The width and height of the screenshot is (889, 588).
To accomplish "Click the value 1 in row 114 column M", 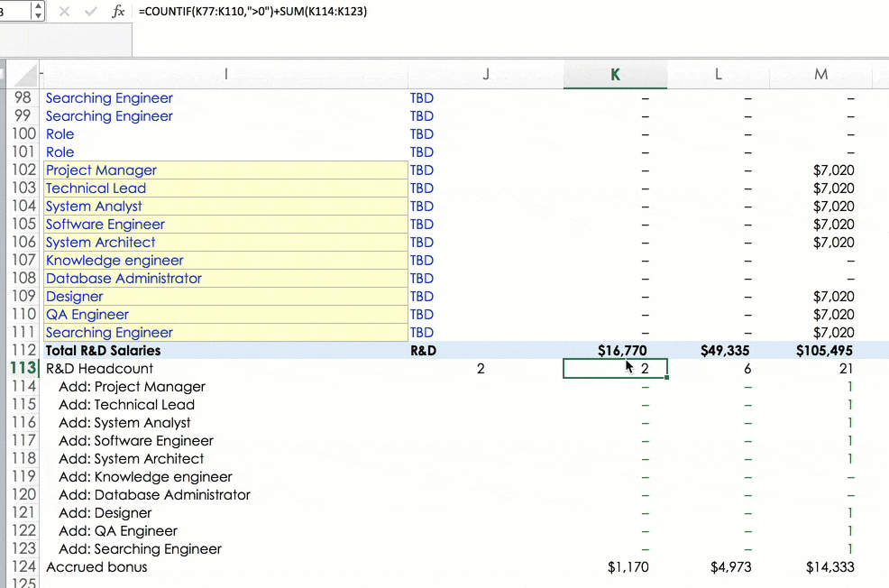I will pyautogui.click(x=850, y=387).
